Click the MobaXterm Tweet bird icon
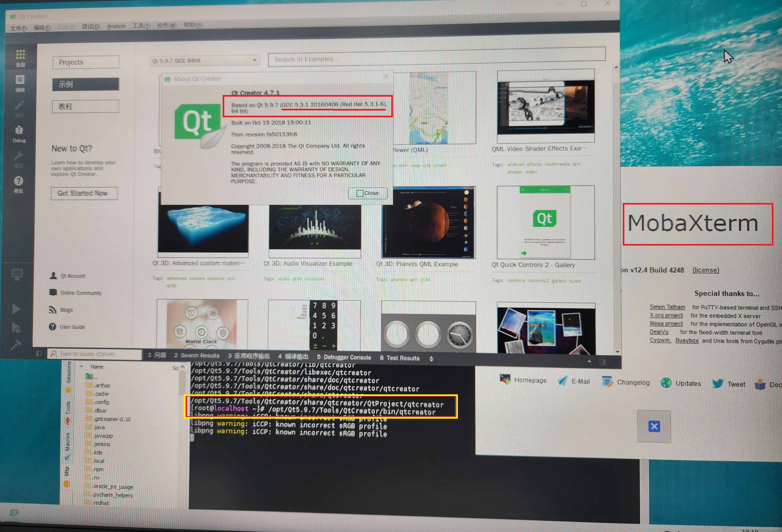This screenshot has width=782, height=532. (x=717, y=383)
